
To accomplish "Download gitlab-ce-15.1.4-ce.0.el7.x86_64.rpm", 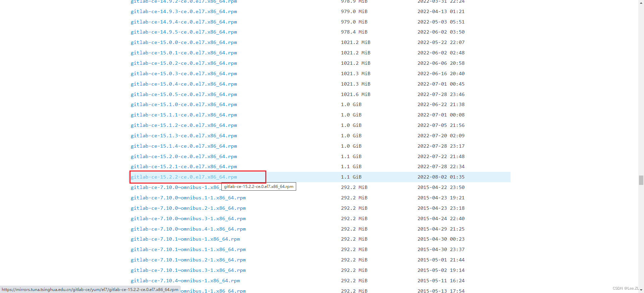I will (184, 146).
